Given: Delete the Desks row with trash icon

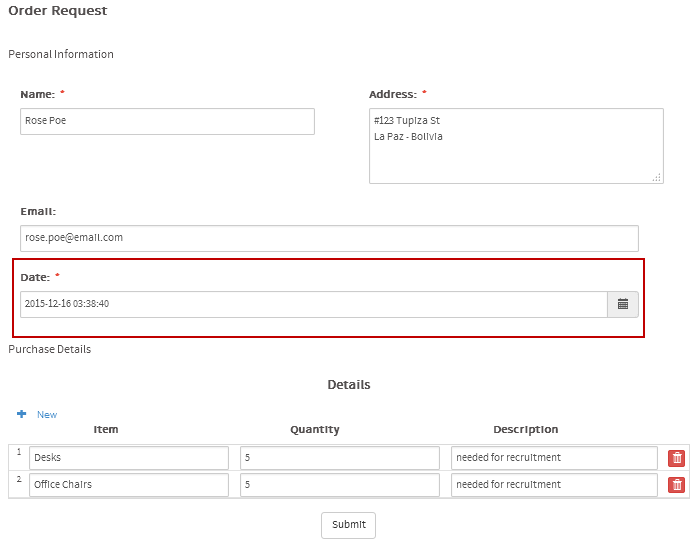Looking at the screenshot, I should [677, 458].
